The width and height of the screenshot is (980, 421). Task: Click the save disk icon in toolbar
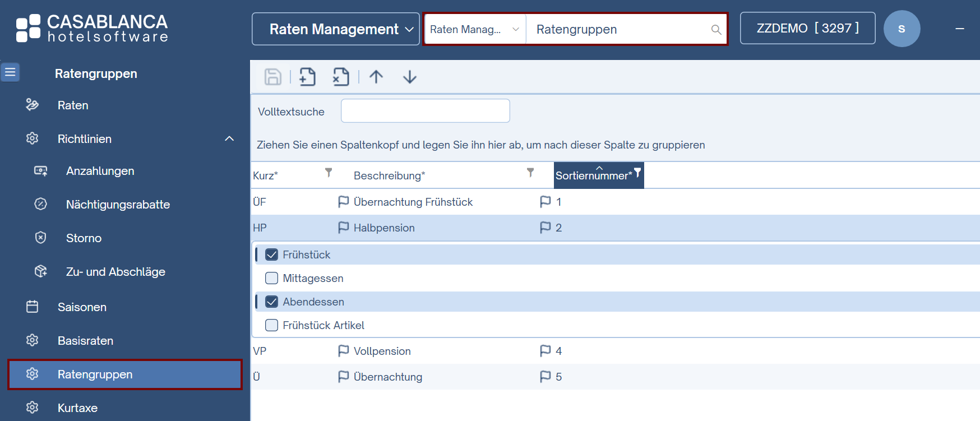(273, 77)
